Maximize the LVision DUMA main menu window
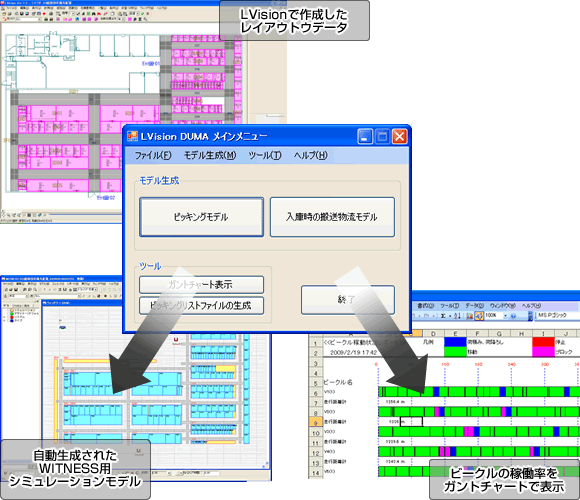Image resolution: width=580 pixels, height=500 pixels. click(x=382, y=136)
